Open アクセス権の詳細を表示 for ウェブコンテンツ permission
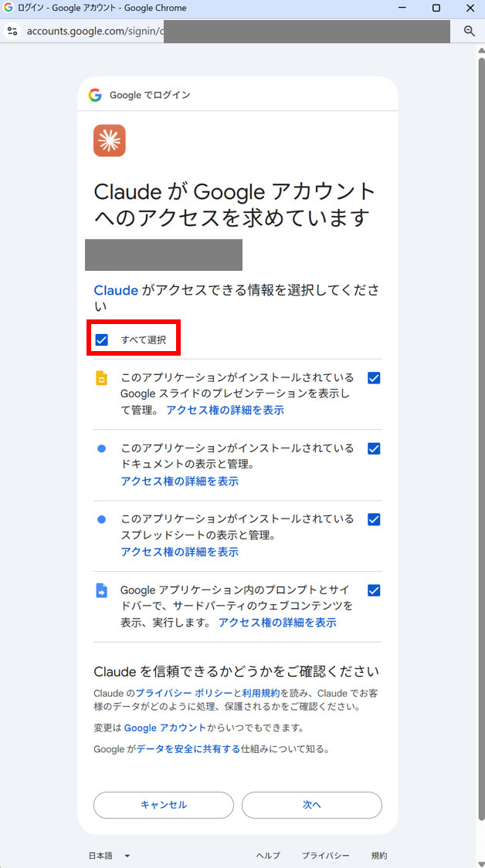Viewport: 485px width, 868px height. pos(277,622)
